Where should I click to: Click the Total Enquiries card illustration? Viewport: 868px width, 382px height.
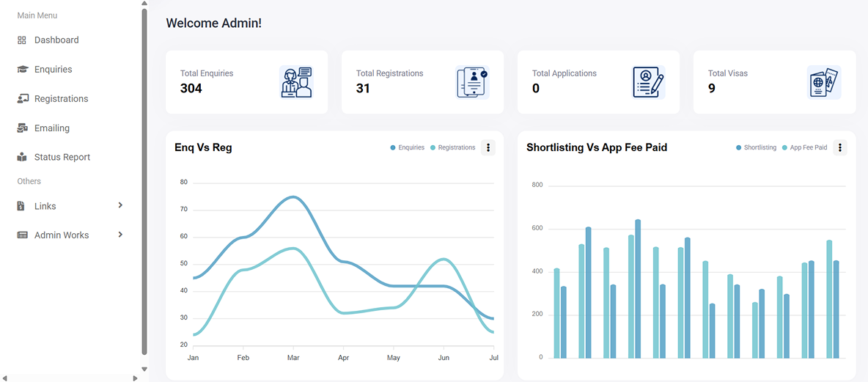tap(296, 82)
